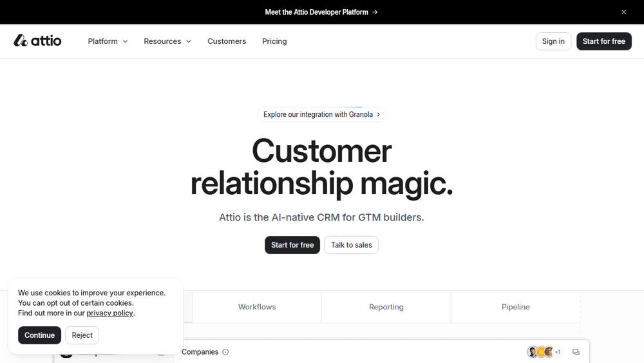Click the subtitle about AI-native CRM
644x363 pixels.
click(321, 217)
